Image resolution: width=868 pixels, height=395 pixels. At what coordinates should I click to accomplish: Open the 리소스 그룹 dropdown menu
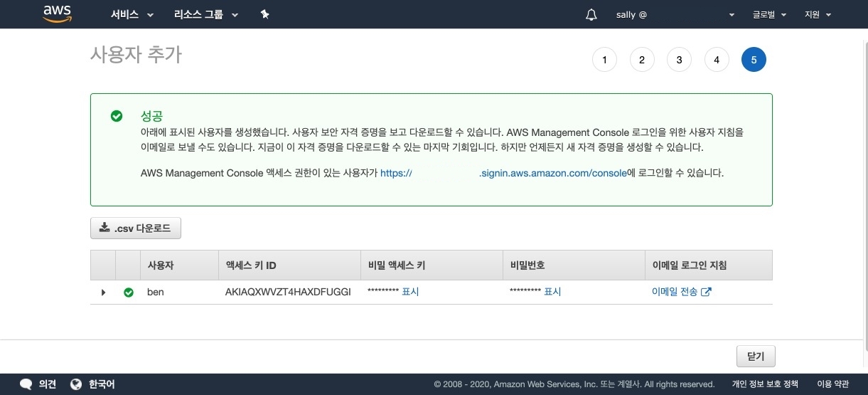click(x=205, y=14)
